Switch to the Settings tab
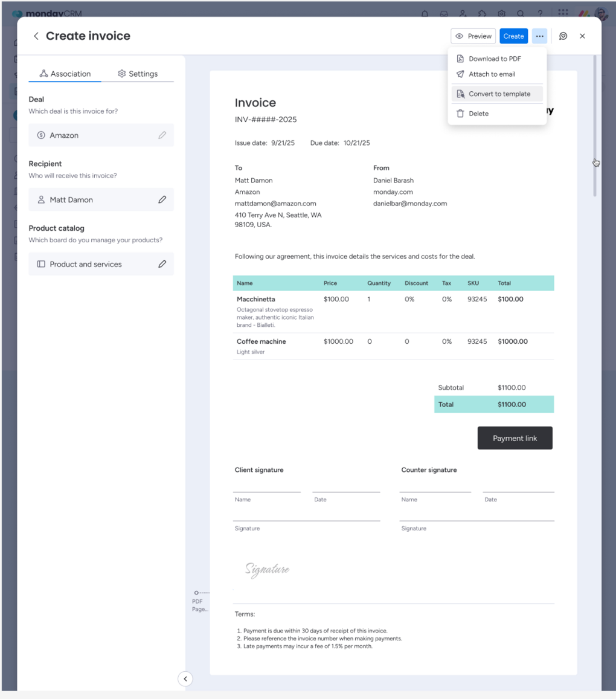The image size is (616, 699). click(x=138, y=74)
